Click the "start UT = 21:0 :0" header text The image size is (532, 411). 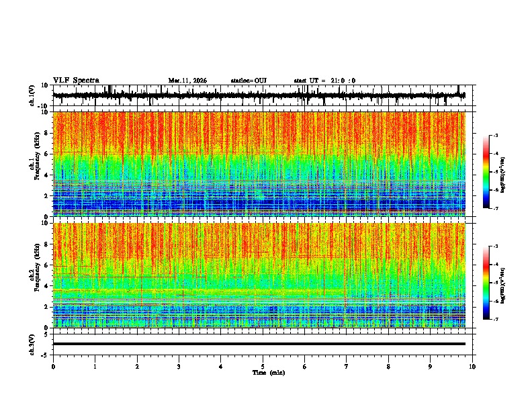click(324, 81)
